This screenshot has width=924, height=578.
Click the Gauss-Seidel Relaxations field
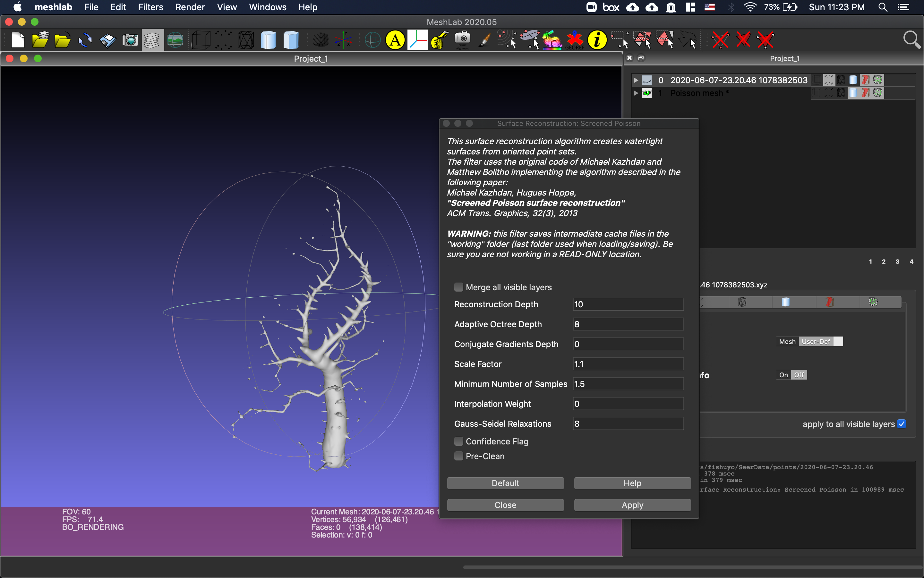[x=628, y=424]
